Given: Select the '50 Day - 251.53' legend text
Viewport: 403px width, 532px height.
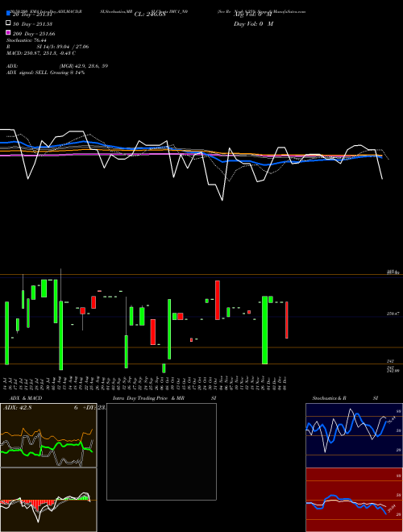Looking at the screenshot, I should tap(32, 24).
